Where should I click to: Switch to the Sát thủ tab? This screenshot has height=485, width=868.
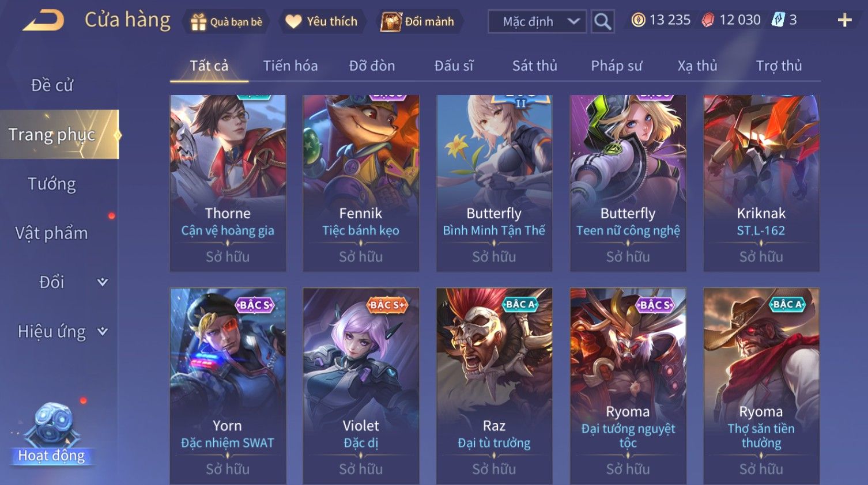click(x=535, y=66)
